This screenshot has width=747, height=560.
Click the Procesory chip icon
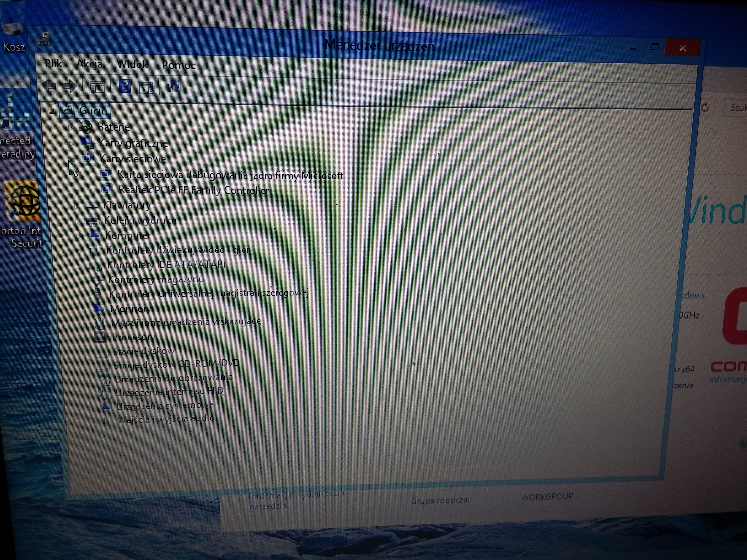[x=100, y=337]
